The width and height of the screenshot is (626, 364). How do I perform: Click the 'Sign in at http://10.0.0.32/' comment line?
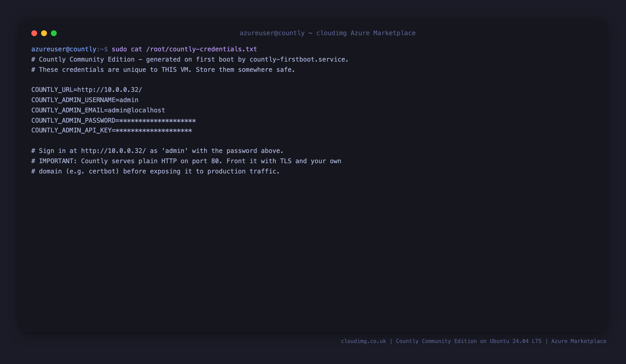[x=157, y=151]
